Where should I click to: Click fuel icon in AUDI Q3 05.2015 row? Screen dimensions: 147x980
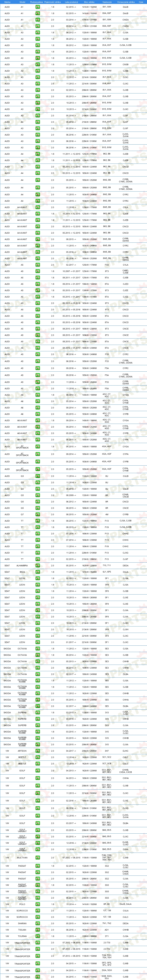38,489
